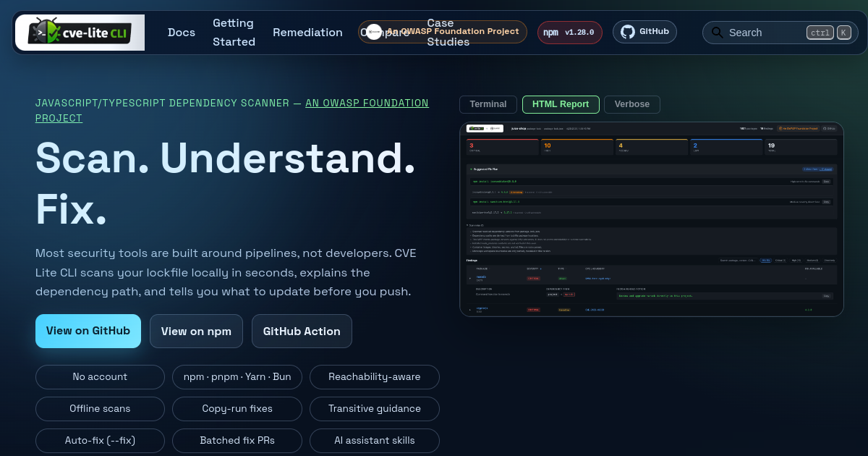Select the HTML Report tab
The image size is (868, 456).
(x=561, y=104)
